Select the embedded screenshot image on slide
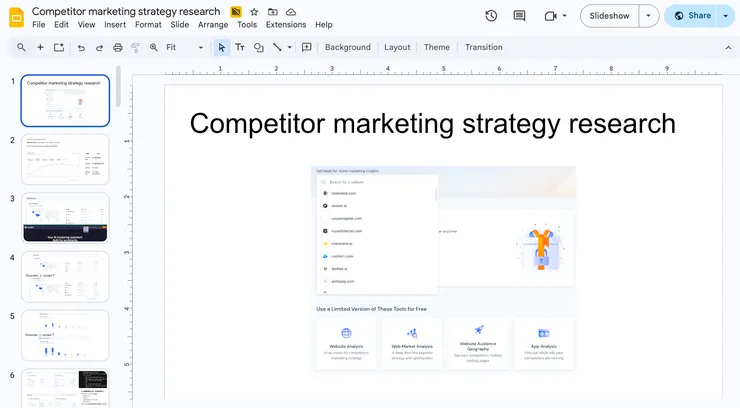740x408 pixels. (444, 269)
